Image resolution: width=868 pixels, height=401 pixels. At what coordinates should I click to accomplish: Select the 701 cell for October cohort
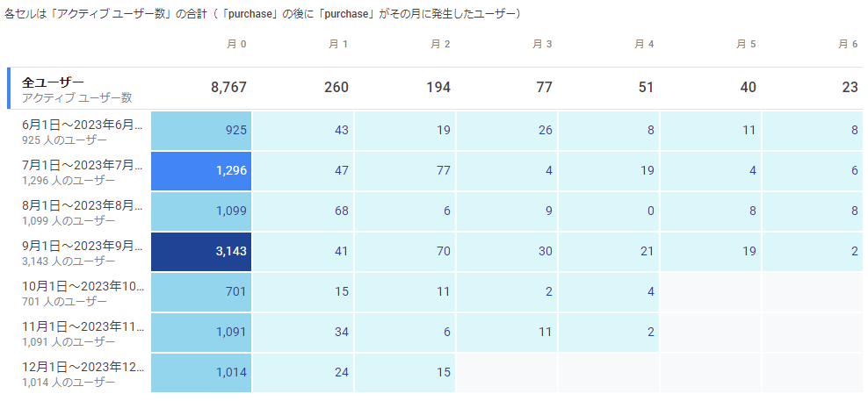pyautogui.click(x=202, y=292)
